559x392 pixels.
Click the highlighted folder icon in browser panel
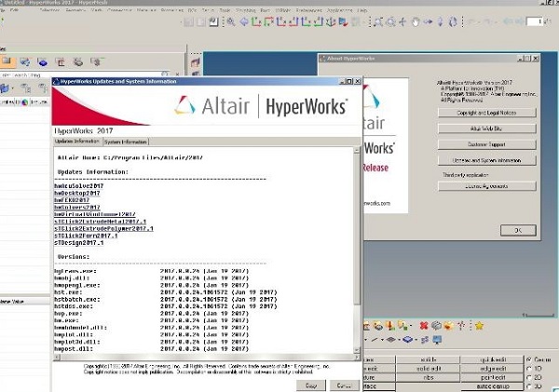point(7,62)
